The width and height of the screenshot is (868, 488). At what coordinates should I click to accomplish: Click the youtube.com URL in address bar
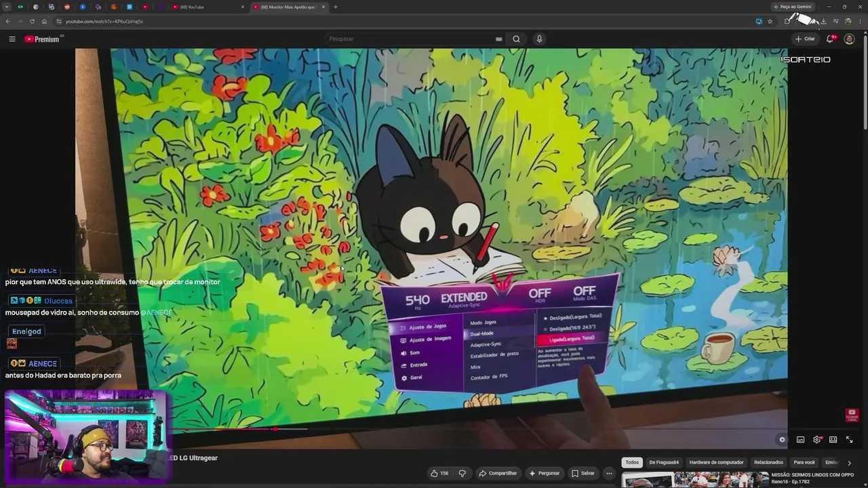pyautogui.click(x=104, y=21)
